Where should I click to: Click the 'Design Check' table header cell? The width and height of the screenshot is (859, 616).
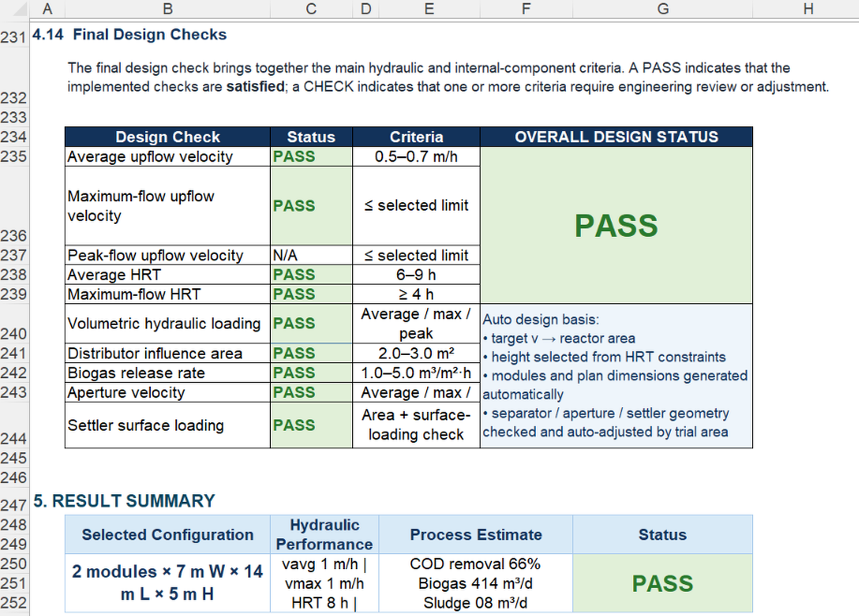click(168, 137)
